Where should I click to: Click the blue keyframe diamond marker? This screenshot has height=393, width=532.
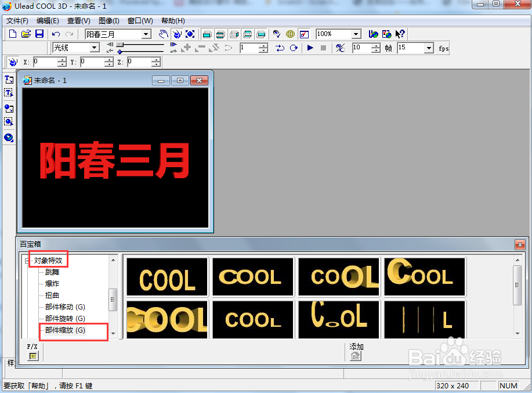point(120,52)
